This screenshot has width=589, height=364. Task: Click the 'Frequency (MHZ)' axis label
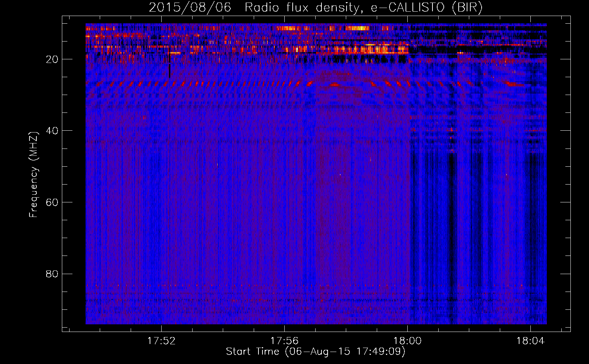point(33,175)
